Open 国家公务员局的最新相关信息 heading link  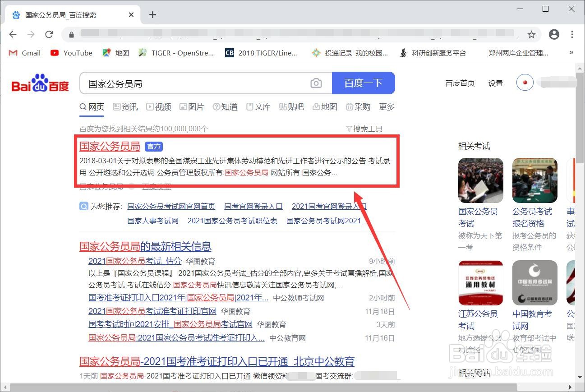click(x=145, y=246)
